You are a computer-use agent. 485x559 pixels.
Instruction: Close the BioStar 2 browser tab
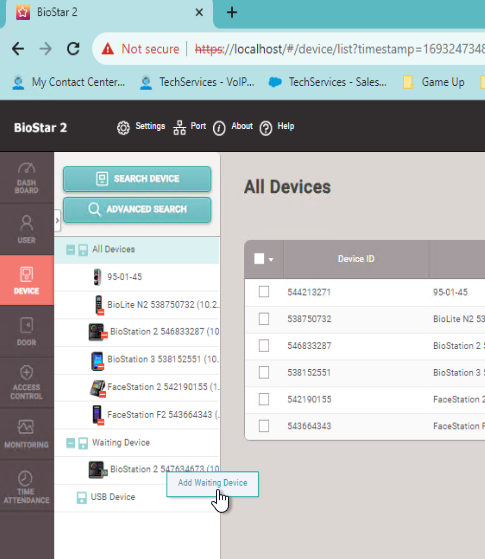[199, 12]
